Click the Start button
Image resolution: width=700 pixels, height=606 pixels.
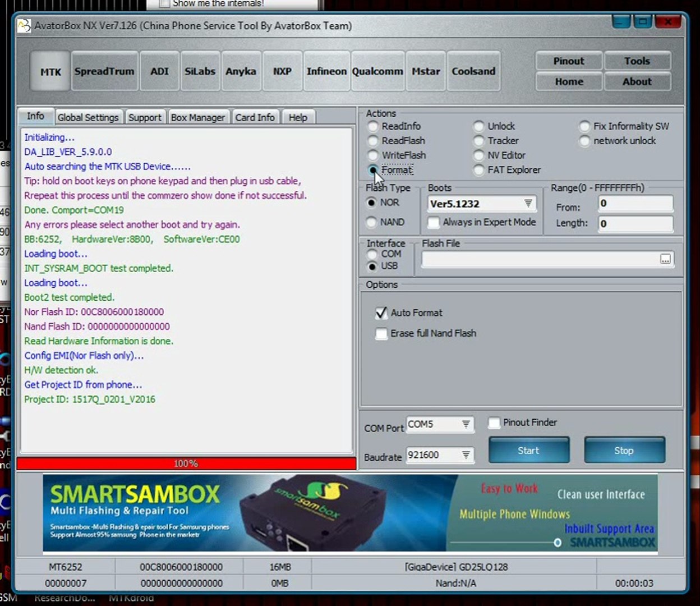point(528,451)
